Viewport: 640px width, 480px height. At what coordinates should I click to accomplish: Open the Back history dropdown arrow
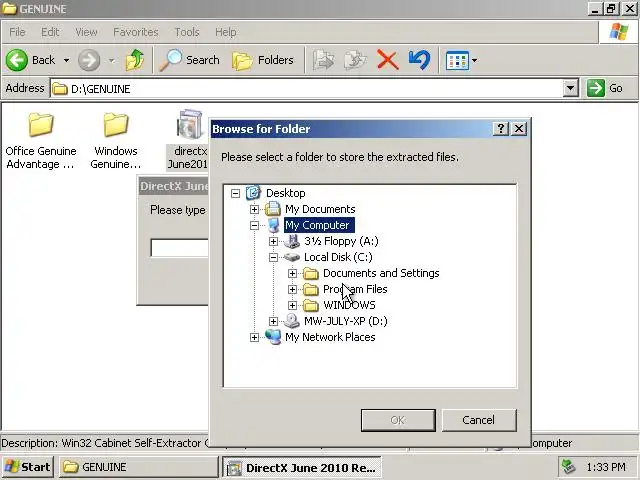tap(66, 60)
